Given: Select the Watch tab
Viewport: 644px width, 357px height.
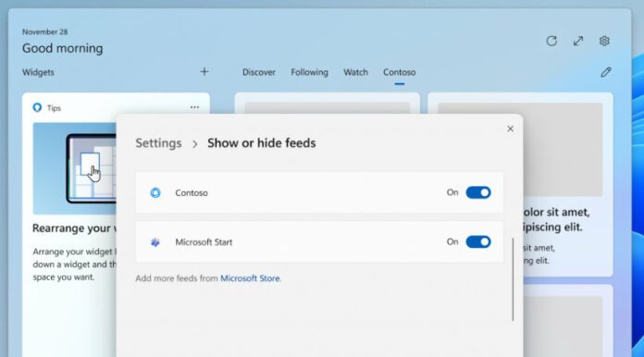Looking at the screenshot, I should tap(355, 72).
